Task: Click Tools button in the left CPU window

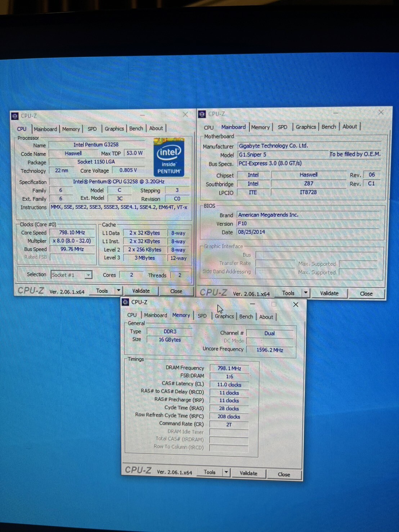Action: [x=102, y=291]
